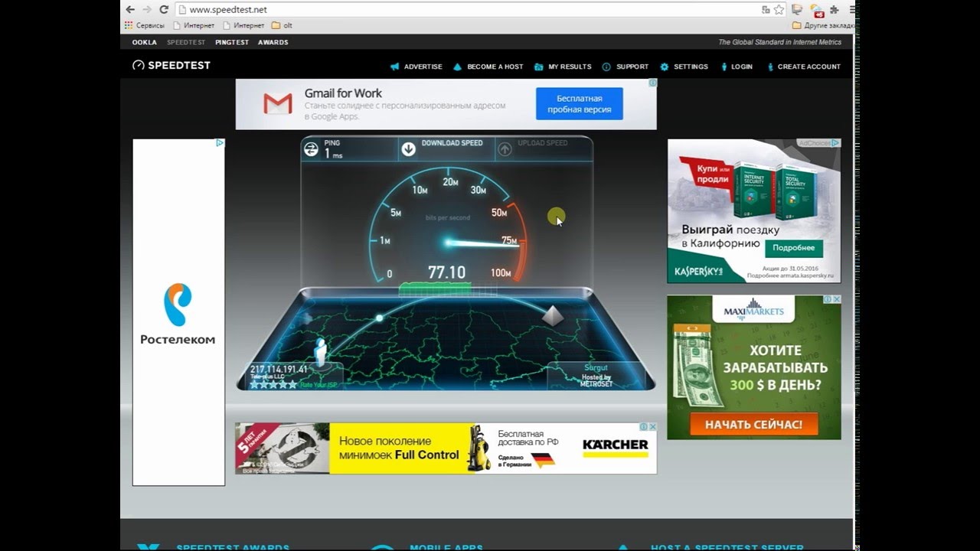
Task: Open the Сервисы apps shortcut
Action: coord(144,25)
